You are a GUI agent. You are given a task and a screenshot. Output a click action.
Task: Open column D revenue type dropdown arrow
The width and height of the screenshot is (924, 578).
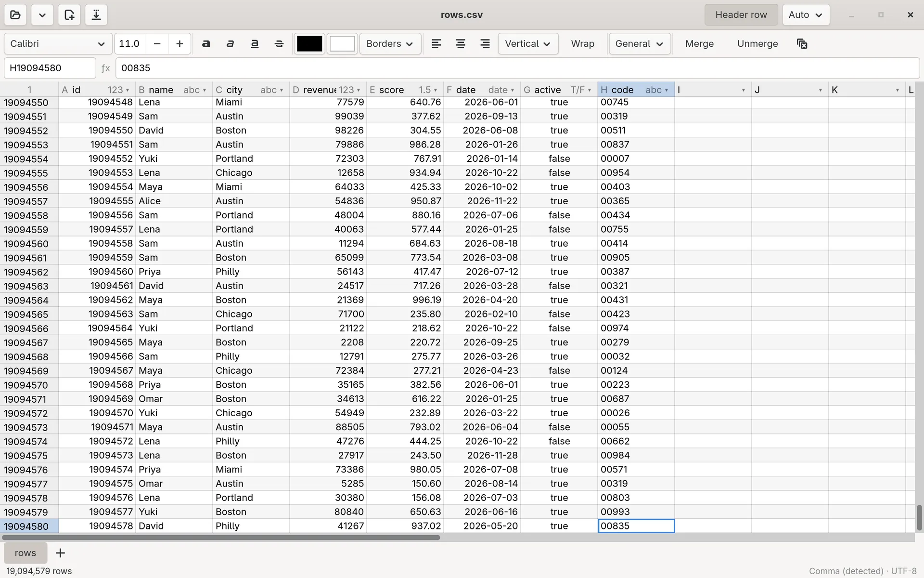(359, 90)
